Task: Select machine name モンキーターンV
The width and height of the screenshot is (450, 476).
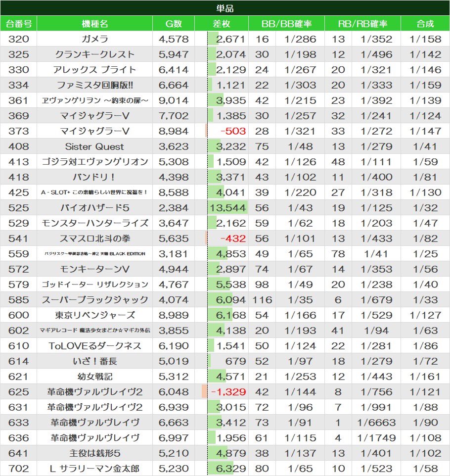Action: coord(94,269)
